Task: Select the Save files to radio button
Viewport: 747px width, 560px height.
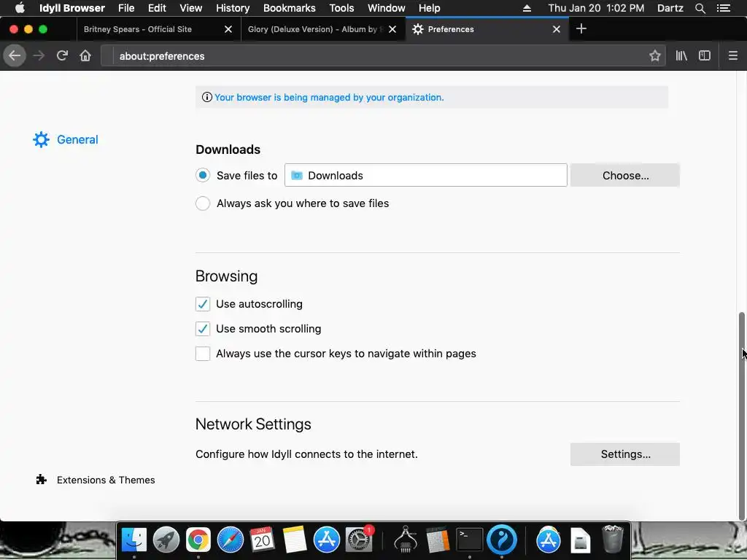Action: pyautogui.click(x=203, y=175)
